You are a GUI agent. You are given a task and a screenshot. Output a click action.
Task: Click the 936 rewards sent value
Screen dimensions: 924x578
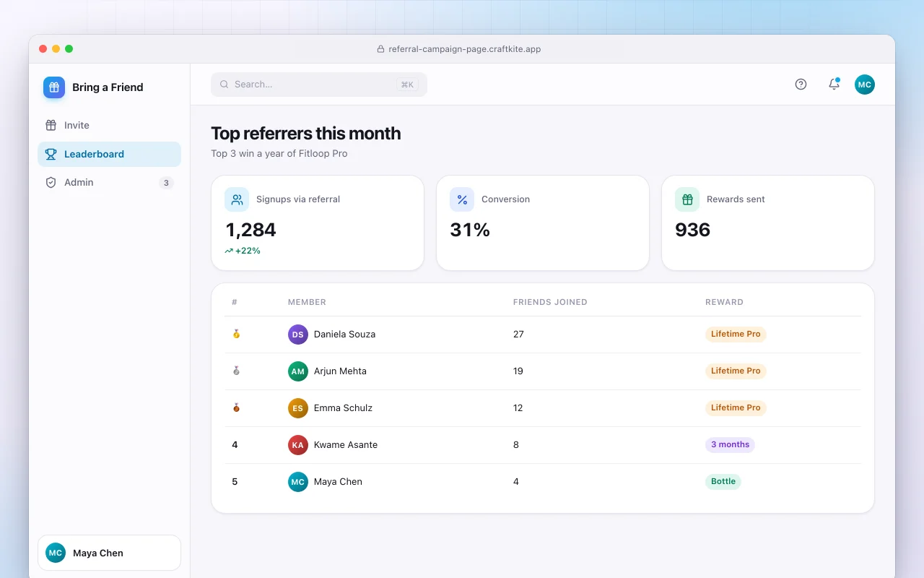693,230
